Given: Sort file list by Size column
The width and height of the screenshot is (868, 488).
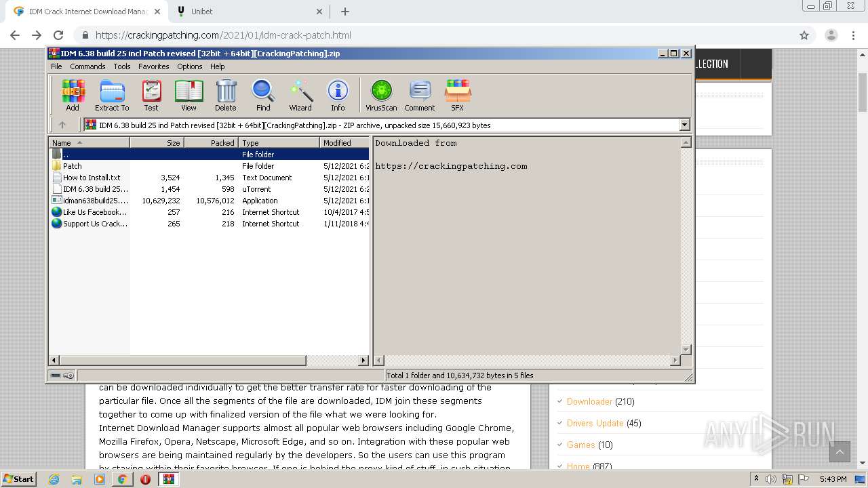Looking at the screenshot, I should tap(157, 143).
